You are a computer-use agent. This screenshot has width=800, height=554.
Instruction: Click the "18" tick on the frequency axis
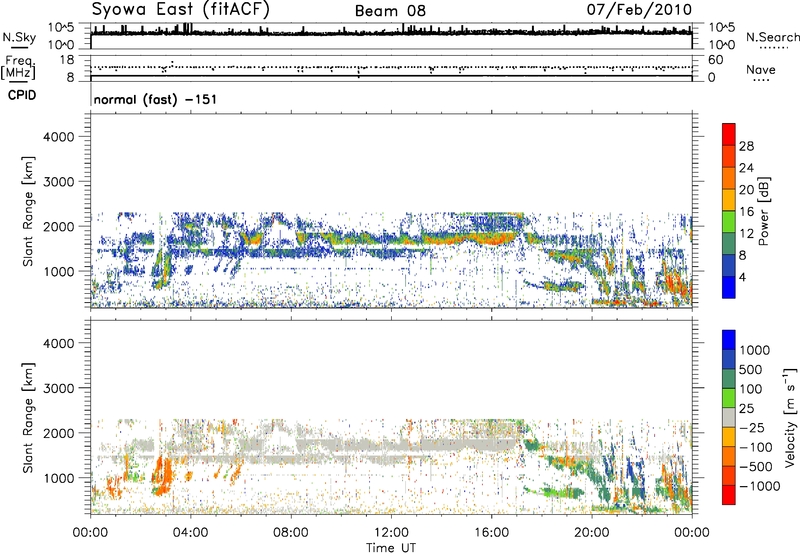[67, 60]
